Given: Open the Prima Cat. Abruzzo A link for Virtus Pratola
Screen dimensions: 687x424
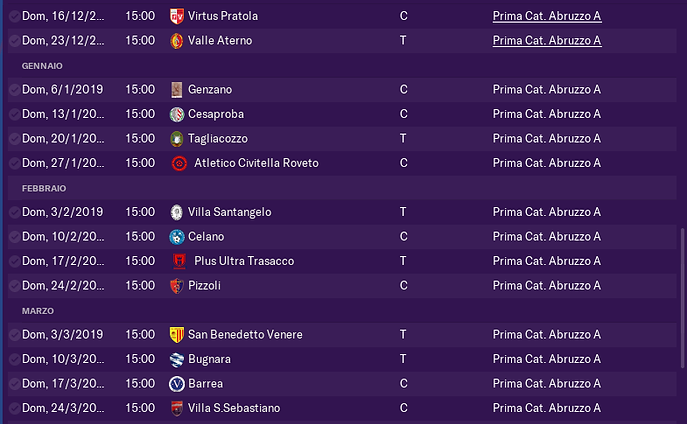Looking at the screenshot, I should [x=547, y=16].
